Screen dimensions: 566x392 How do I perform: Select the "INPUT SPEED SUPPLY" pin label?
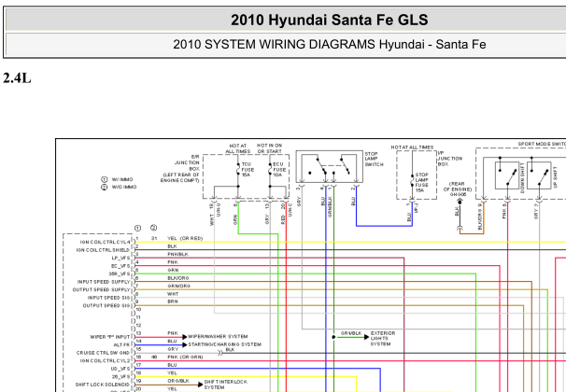click(104, 282)
